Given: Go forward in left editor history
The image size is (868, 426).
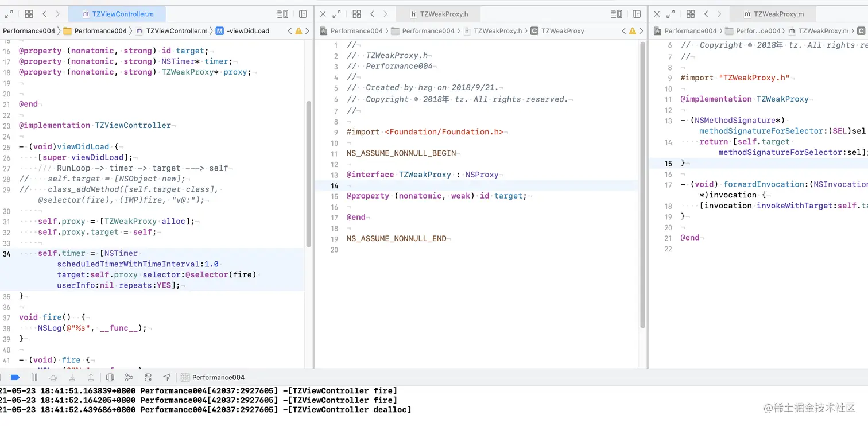Looking at the screenshot, I should pos(58,14).
